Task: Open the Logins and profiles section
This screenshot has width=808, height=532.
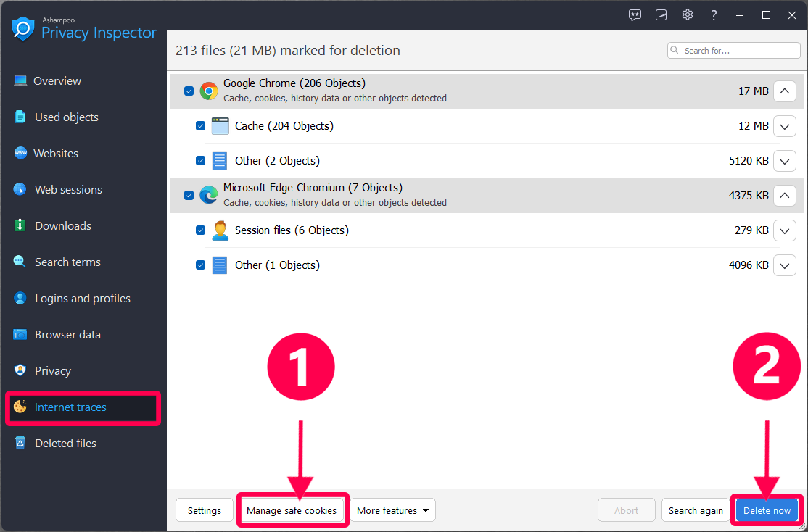Action: click(83, 298)
